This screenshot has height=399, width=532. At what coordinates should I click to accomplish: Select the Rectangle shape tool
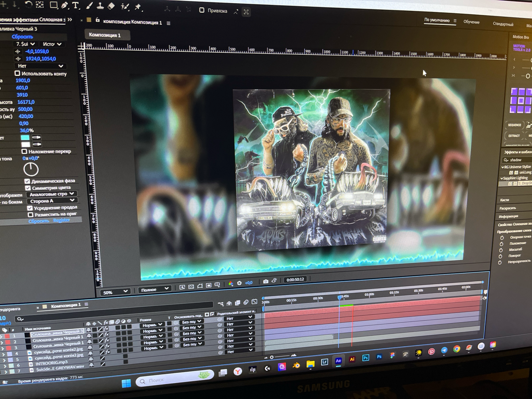(x=54, y=5)
